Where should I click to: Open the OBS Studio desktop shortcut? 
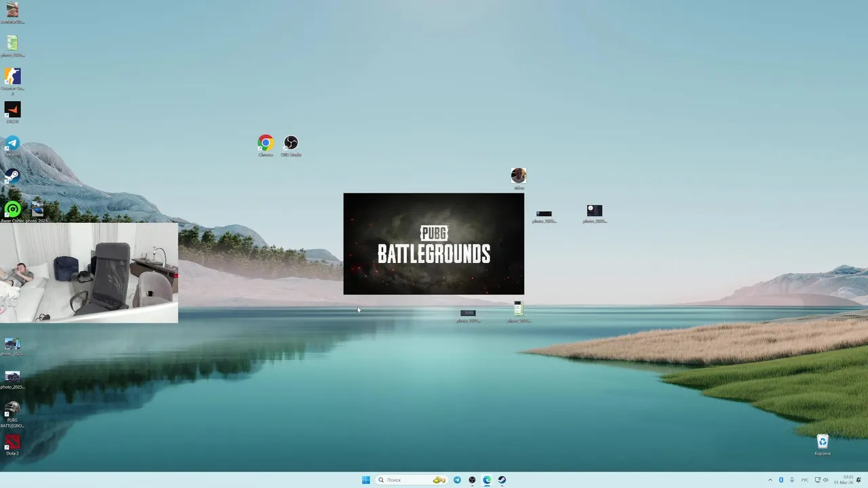(x=291, y=145)
